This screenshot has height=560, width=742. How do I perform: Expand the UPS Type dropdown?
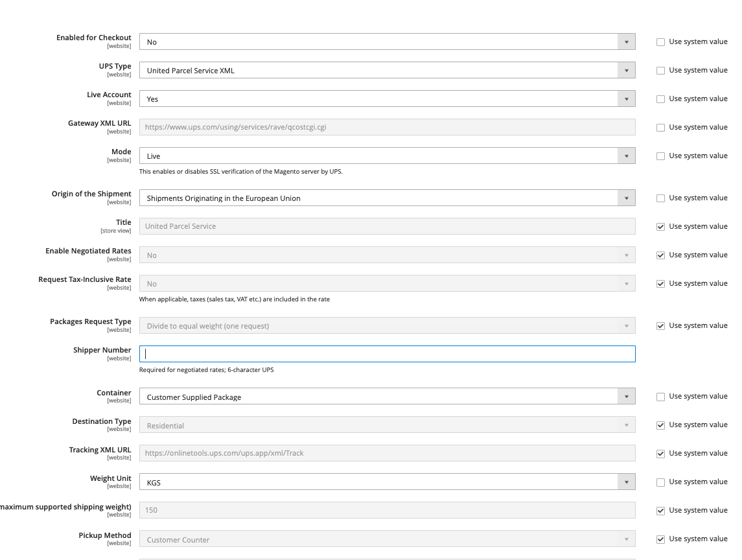[387, 71]
